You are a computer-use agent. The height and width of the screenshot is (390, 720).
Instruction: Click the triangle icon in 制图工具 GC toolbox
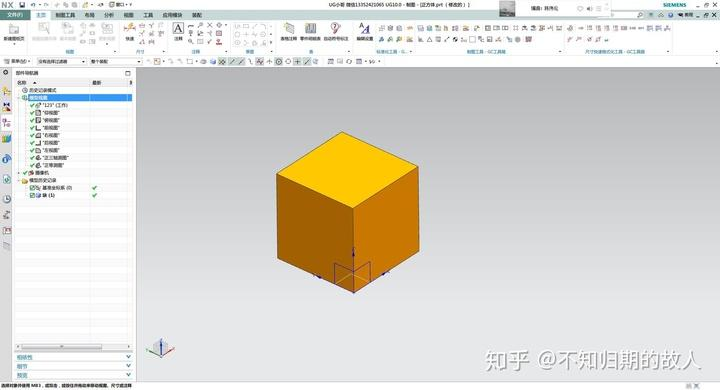click(429, 40)
